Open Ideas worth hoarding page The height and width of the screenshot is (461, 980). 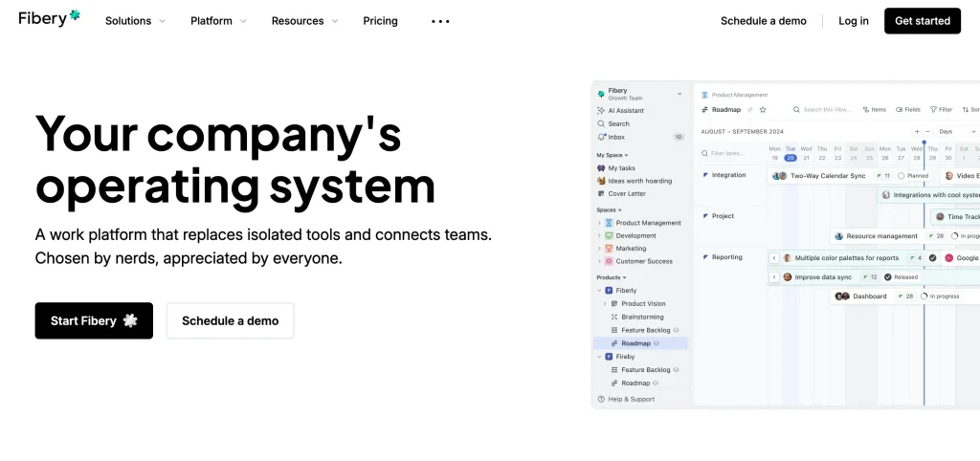coord(635,181)
